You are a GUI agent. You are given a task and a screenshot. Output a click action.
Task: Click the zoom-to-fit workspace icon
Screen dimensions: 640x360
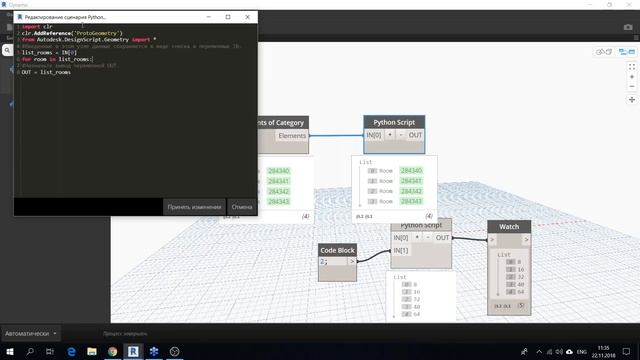(x=632, y=67)
